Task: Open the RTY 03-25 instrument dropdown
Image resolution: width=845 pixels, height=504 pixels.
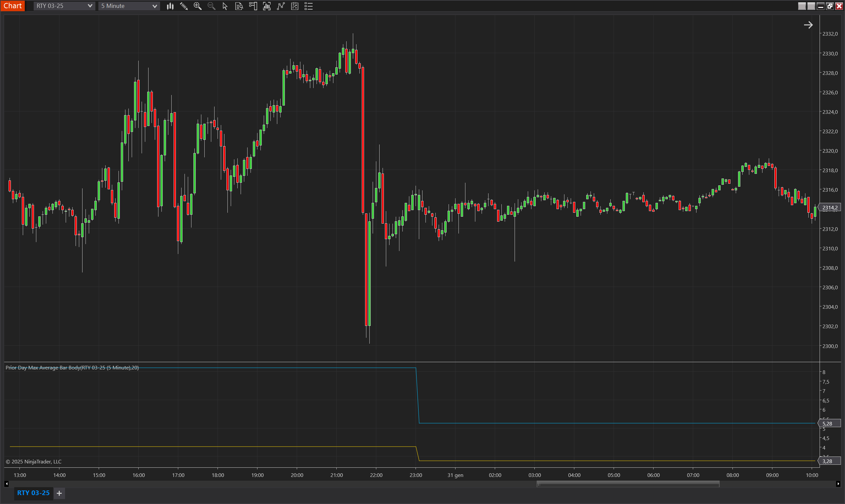Action: click(x=64, y=6)
